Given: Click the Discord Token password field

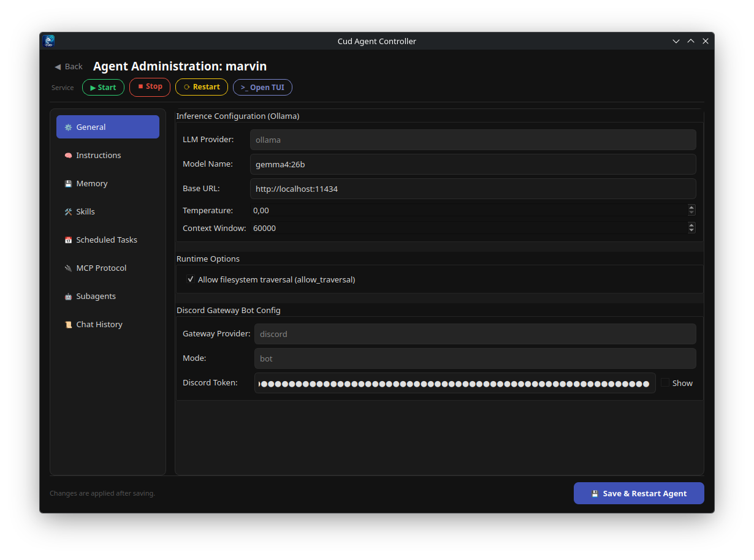Looking at the screenshot, I should coord(455,383).
